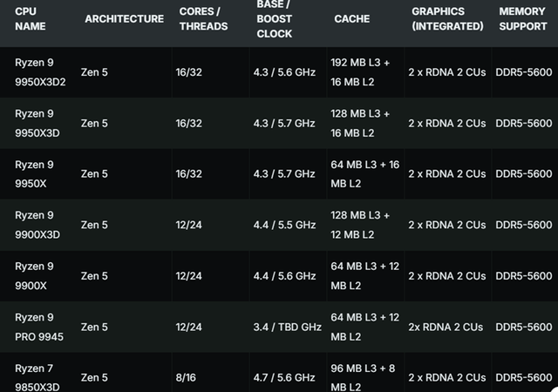
Task: Click the GRAPHICS (INTEGRATED) column header
Action: (447, 19)
